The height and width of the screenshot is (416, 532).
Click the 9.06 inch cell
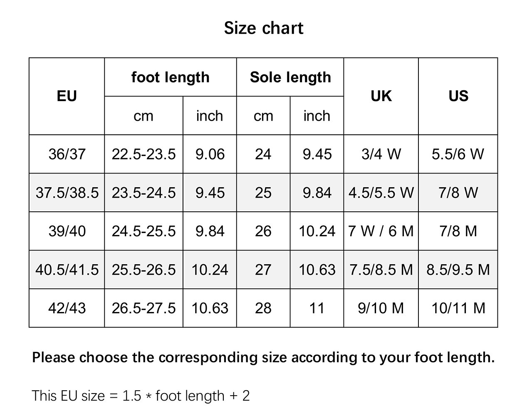(x=210, y=154)
